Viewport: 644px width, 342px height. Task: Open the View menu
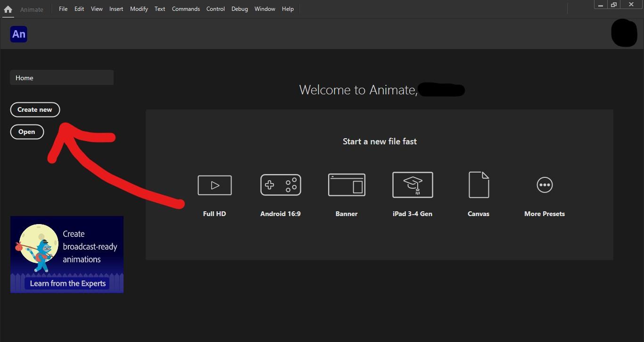coord(97,9)
